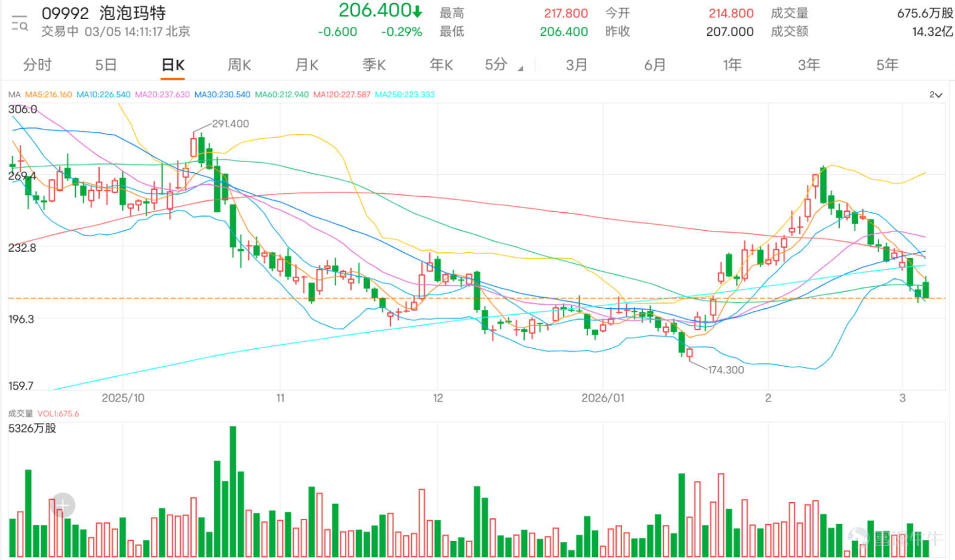Click the 昨收 value 207.000

pyautogui.click(x=730, y=32)
